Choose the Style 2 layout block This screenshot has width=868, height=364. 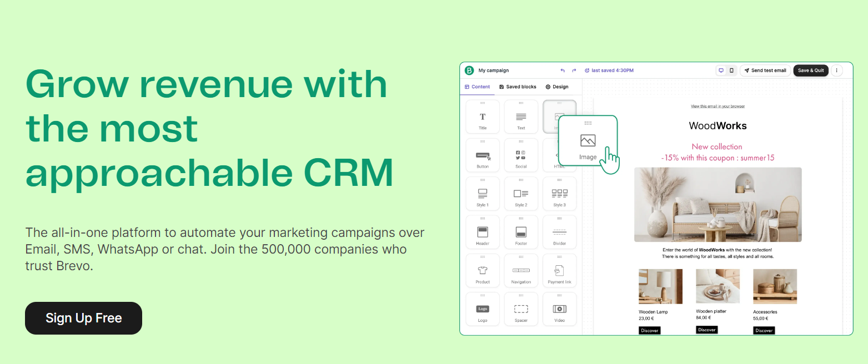tap(521, 194)
